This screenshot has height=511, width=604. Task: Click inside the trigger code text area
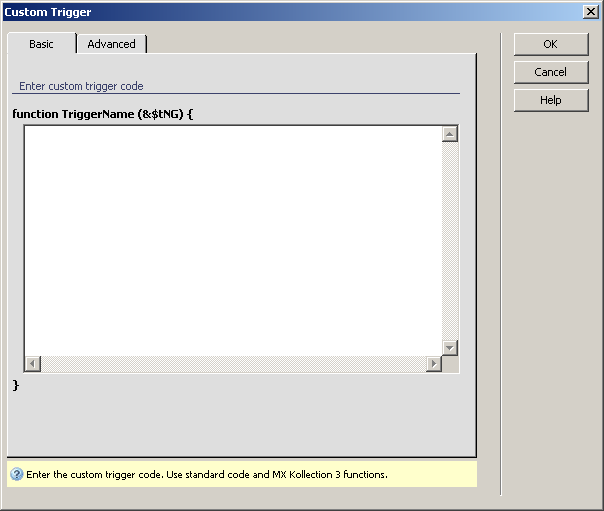[x=230, y=240]
